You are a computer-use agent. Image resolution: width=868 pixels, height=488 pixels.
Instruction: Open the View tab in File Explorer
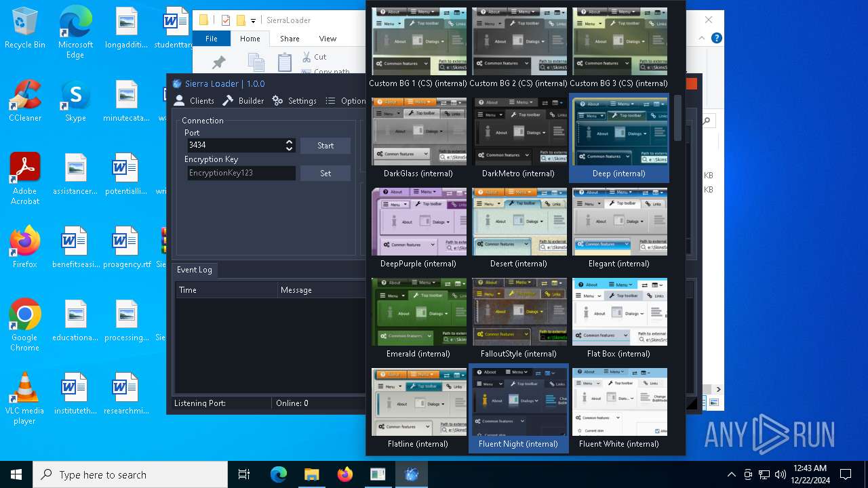click(x=328, y=39)
